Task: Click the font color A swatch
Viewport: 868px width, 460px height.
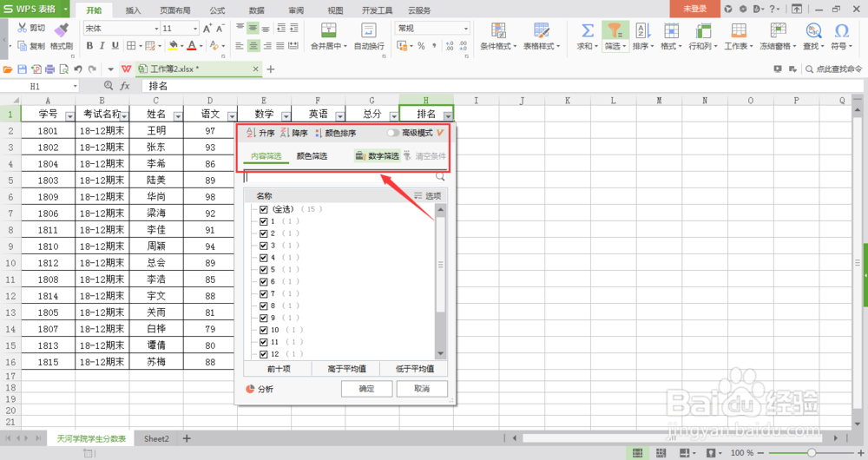Action: coord(192,45)
